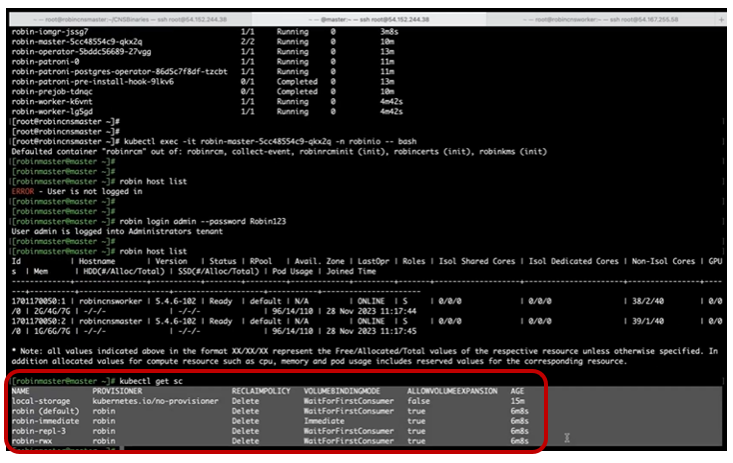
Task: Click the VOLUMEBINDINGMODE column header
Action: click(342, 391)
